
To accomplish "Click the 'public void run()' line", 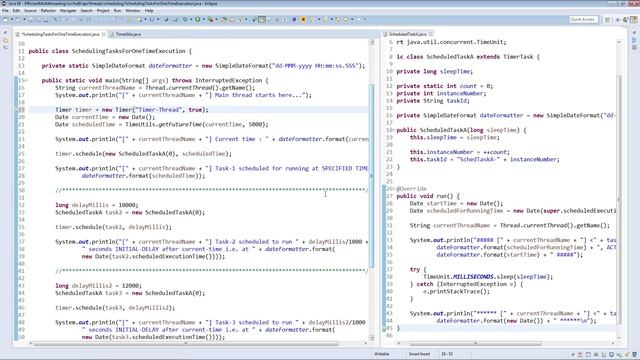I will (x=428, y=196).
